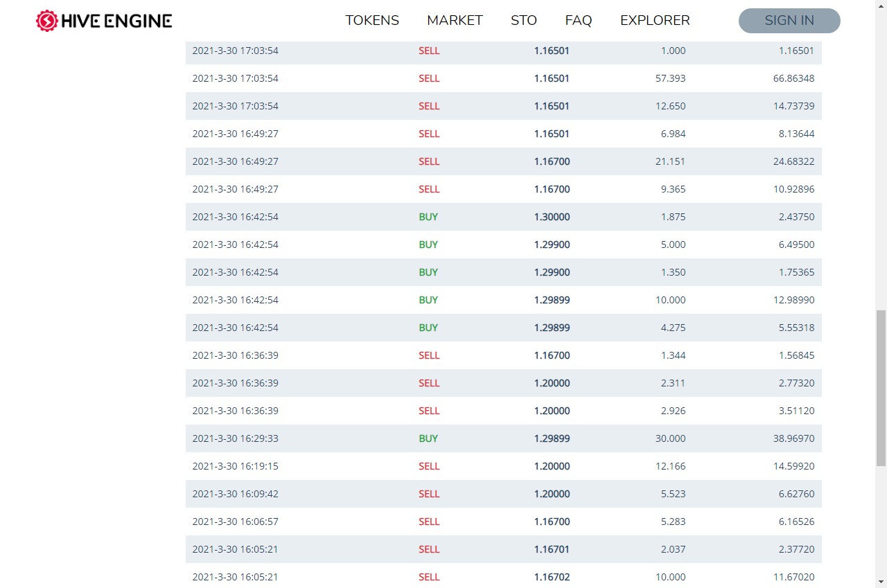Viewport: 887px width, 588px height.
Task: Click the total 24.68322
Action: click(x=793, y=161)
